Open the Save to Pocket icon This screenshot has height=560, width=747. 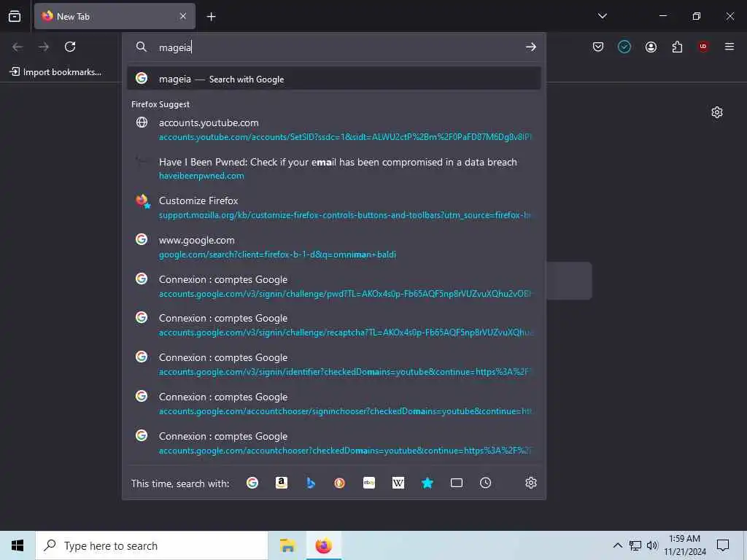coord(598,47)
